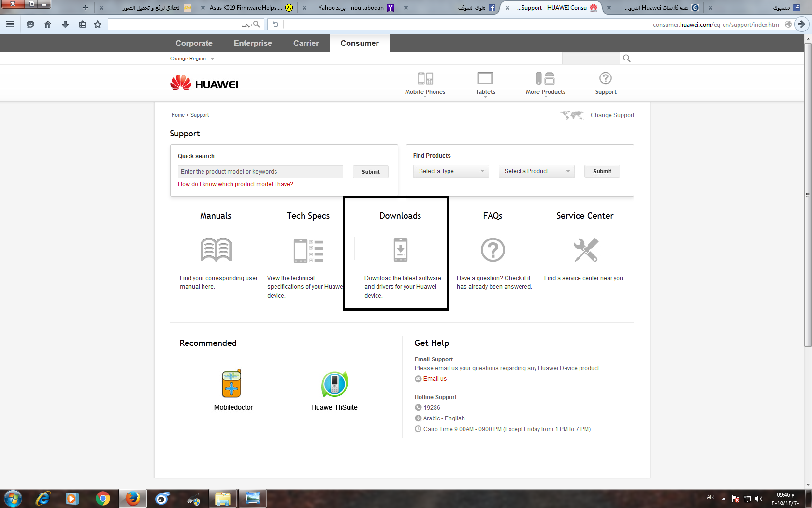Click the site search magnifier icon
Screen dimensions: 812x508
(627, 59)
